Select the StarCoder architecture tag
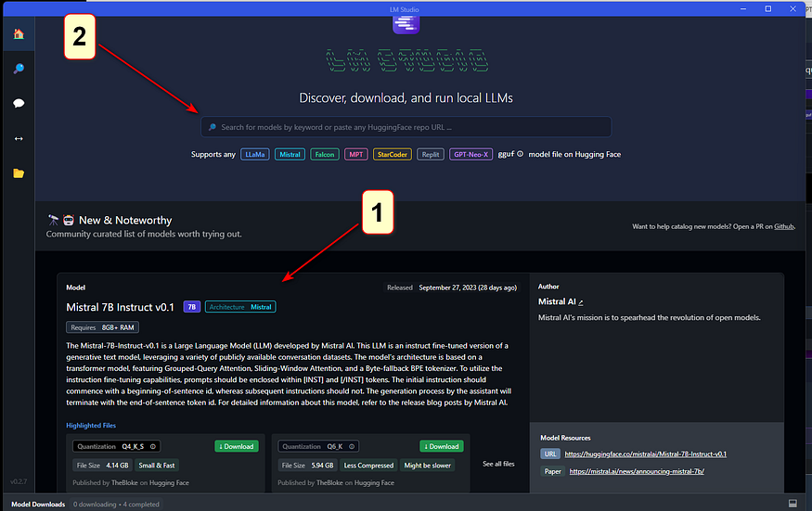The height and width of the screenshot is (511, 812). (x=392, y=154)
